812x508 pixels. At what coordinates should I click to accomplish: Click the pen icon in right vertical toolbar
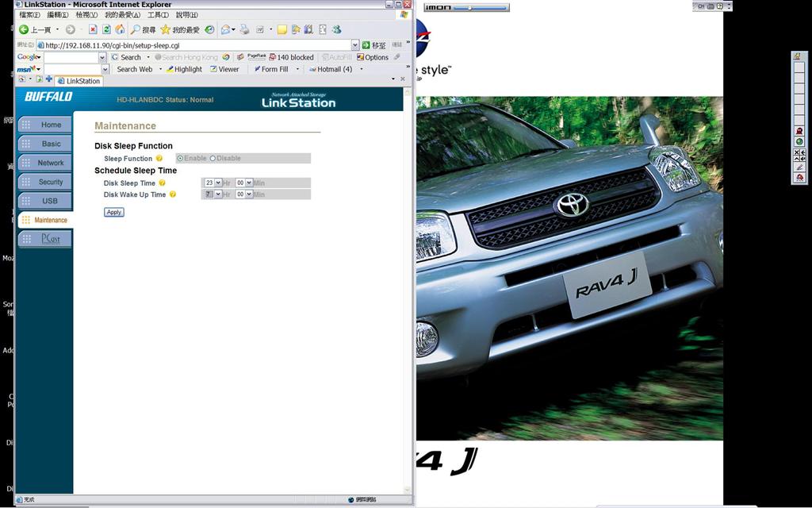[x=799, y=167]
